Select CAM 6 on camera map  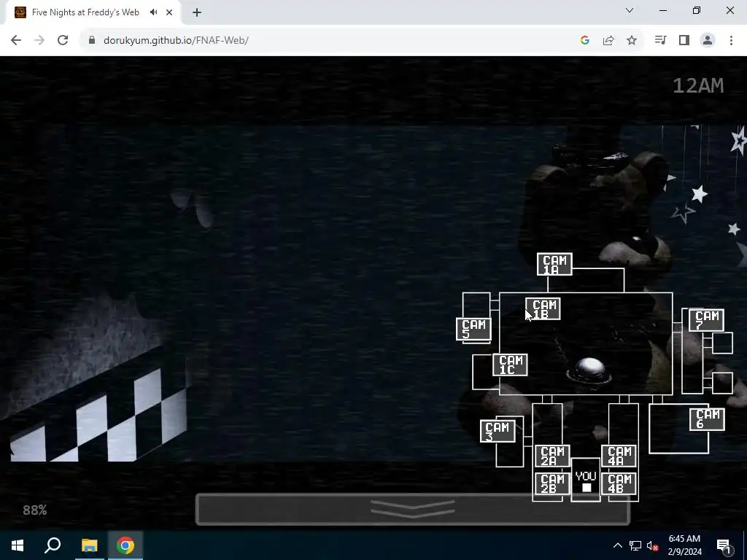pyautogui.click(x=708, y=419)
